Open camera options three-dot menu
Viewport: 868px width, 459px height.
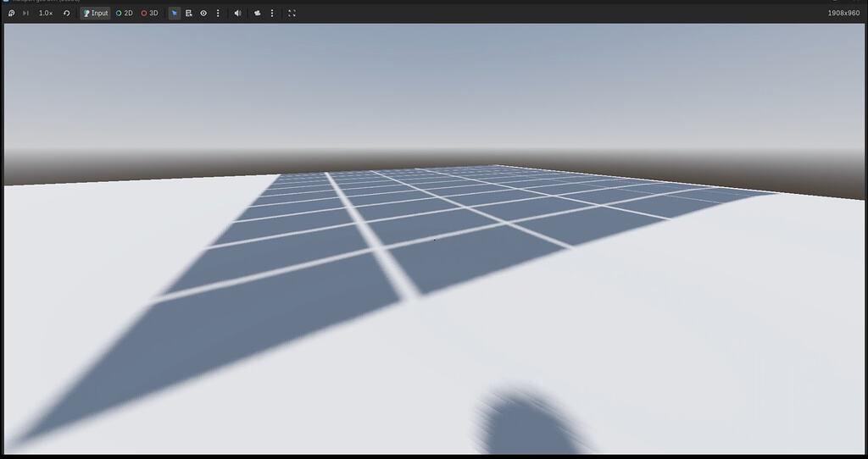pos(272,14)
